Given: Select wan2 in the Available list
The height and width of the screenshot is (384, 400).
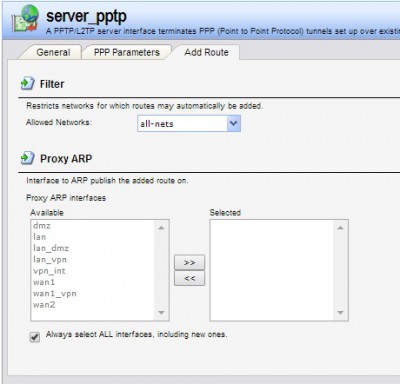Looking at the screenshot, I should [44, 305].
